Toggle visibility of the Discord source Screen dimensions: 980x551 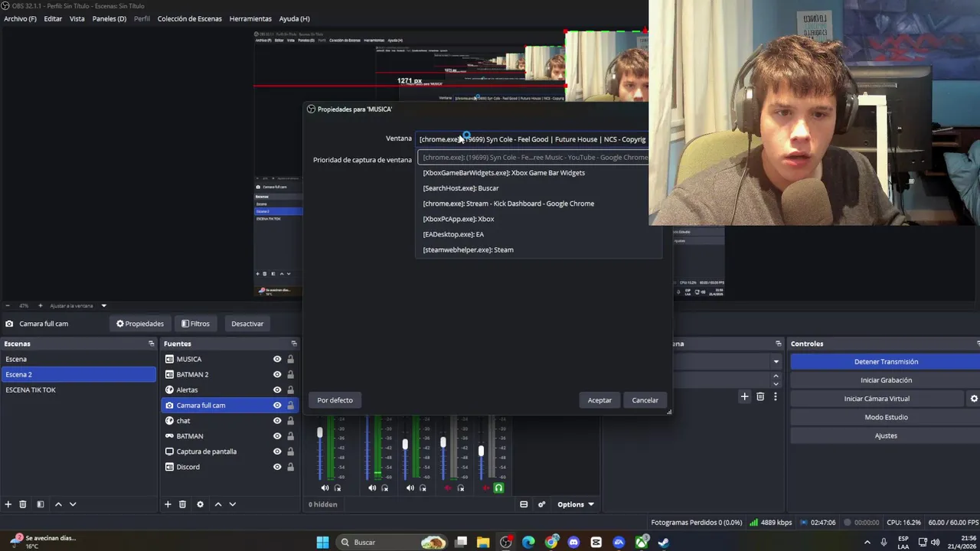pos(277,467)
